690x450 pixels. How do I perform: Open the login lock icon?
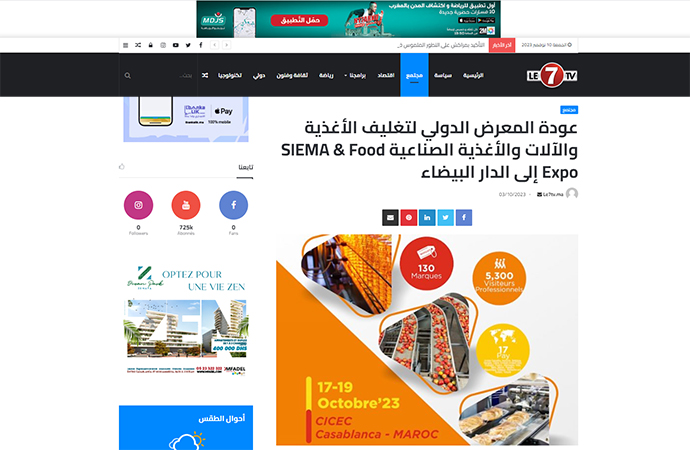[150, 45]
